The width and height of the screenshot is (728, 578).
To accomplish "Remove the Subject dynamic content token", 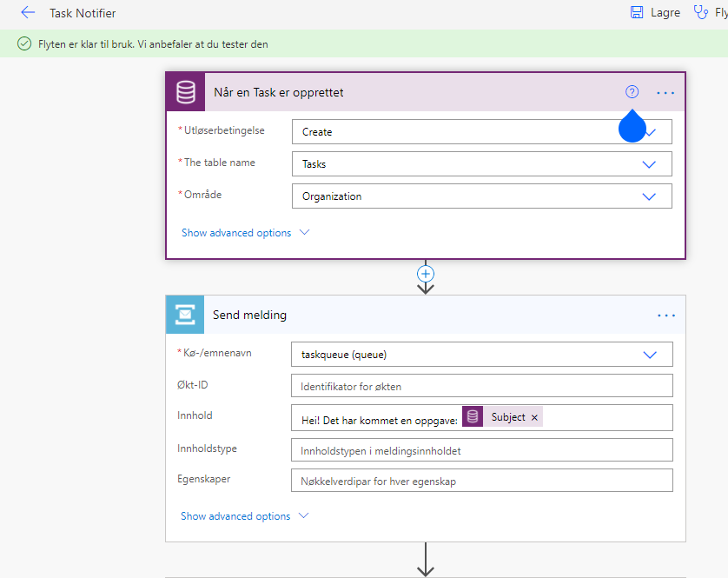I will coord(534,418).
